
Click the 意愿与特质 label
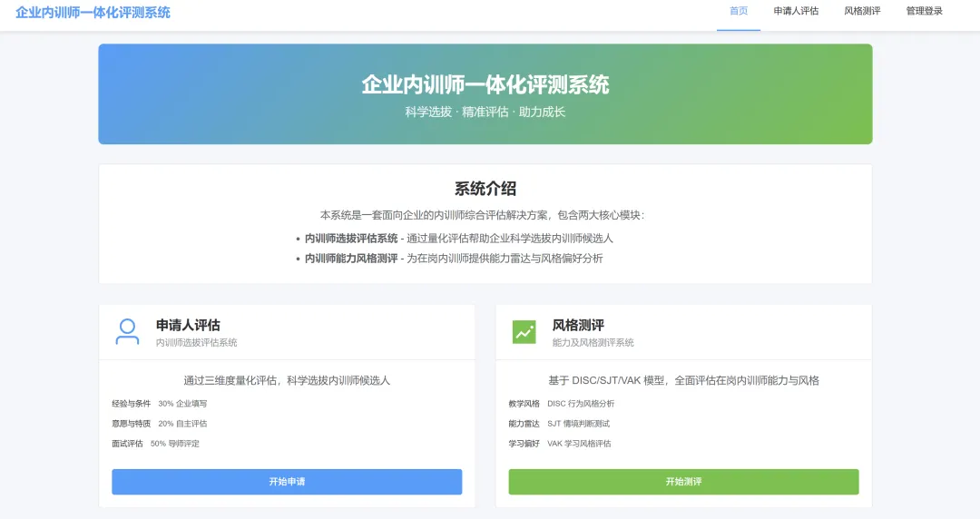[132, 424]
